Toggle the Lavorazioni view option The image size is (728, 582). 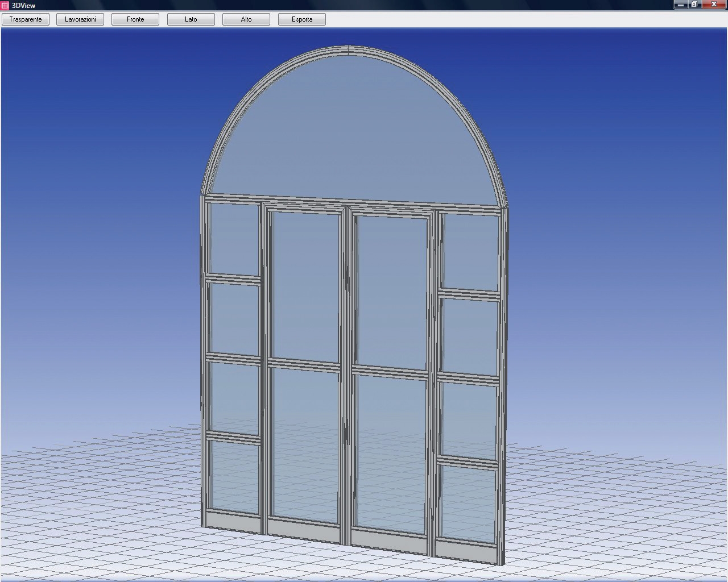pos(80,19)
